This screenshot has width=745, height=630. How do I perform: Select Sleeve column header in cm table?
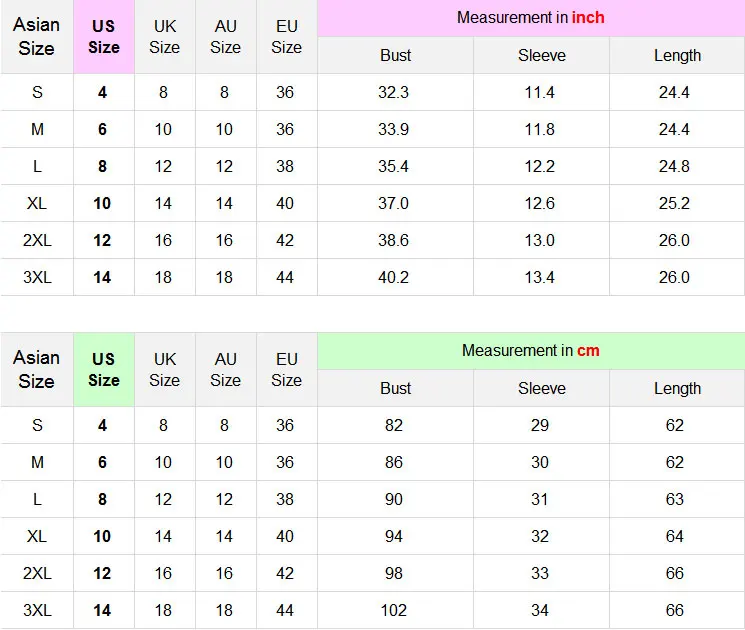click(x=541, y=388)
